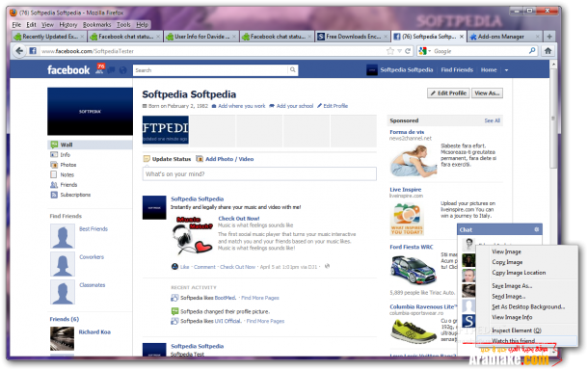Screen dimensions: 588x370
Task: Click the Friends icon in sidebar
Action: pyautogui.click(x=54, y=185)
